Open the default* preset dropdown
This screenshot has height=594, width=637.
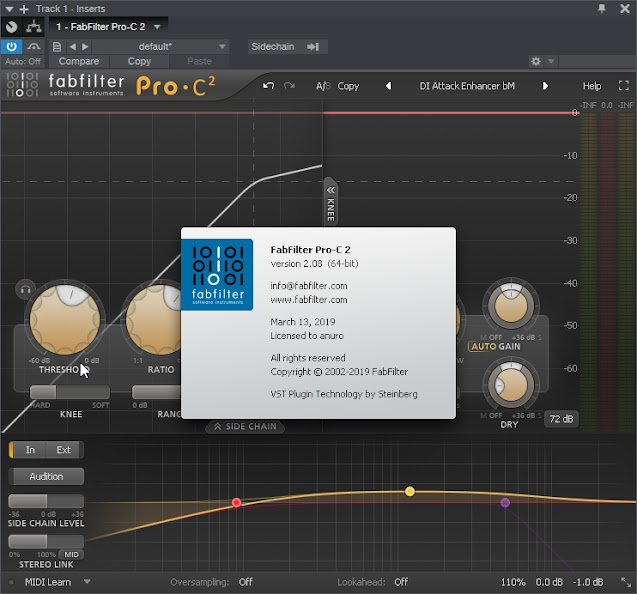click(x=160, y=47)
